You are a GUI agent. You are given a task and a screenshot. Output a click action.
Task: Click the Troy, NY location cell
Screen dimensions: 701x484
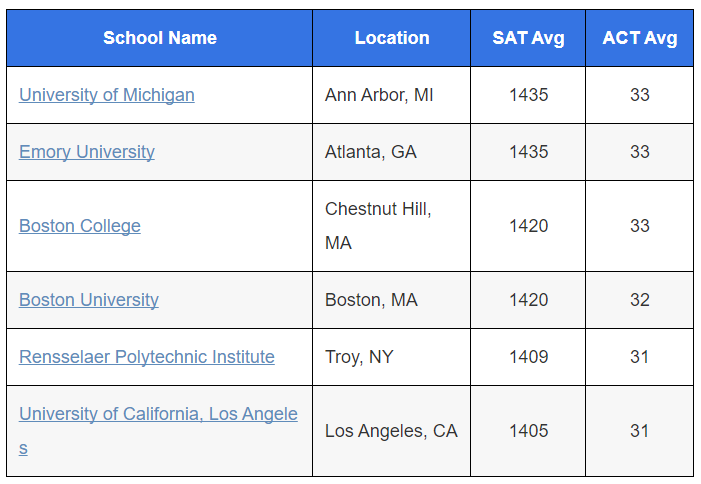coord(358,357)
